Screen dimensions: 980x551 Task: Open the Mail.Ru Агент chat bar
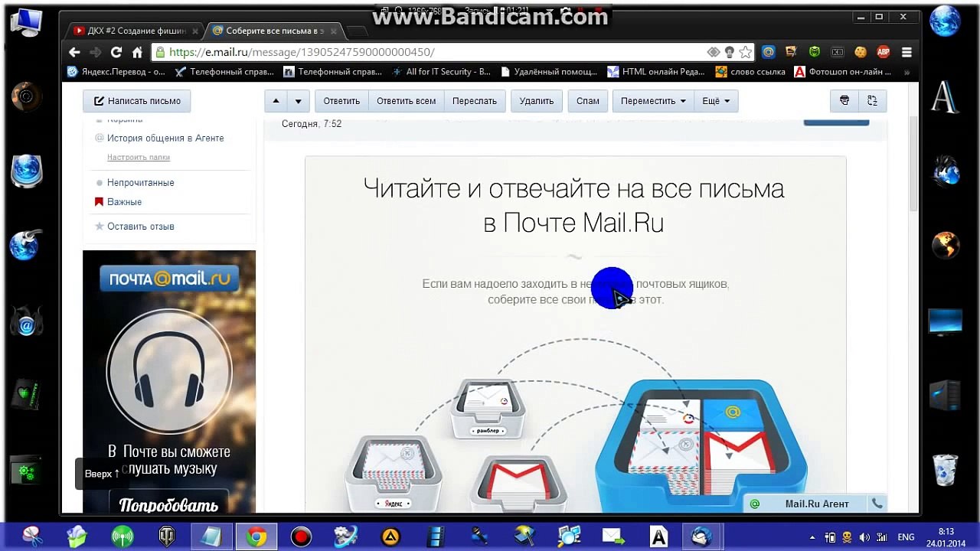tap(816, 504)
